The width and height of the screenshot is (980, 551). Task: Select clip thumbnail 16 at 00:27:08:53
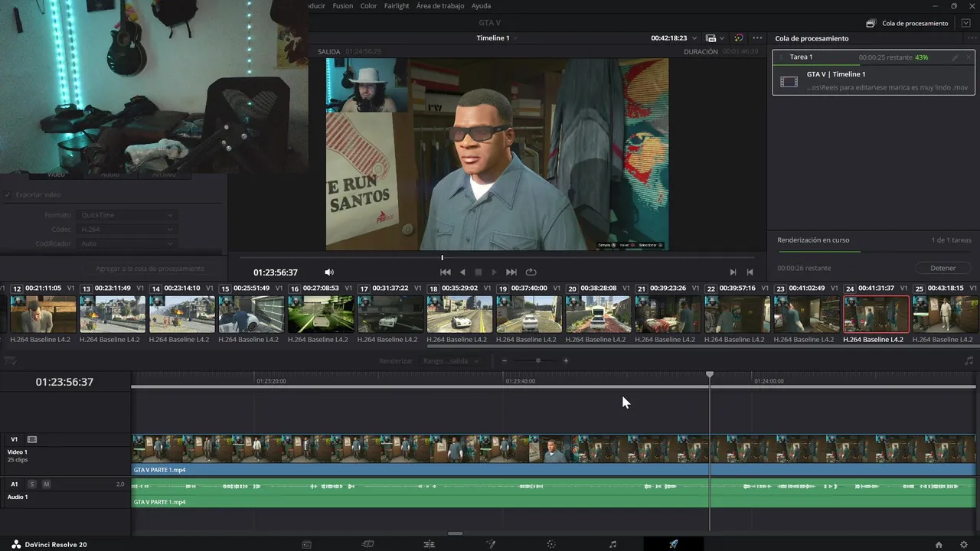click(x=321, y=314)
